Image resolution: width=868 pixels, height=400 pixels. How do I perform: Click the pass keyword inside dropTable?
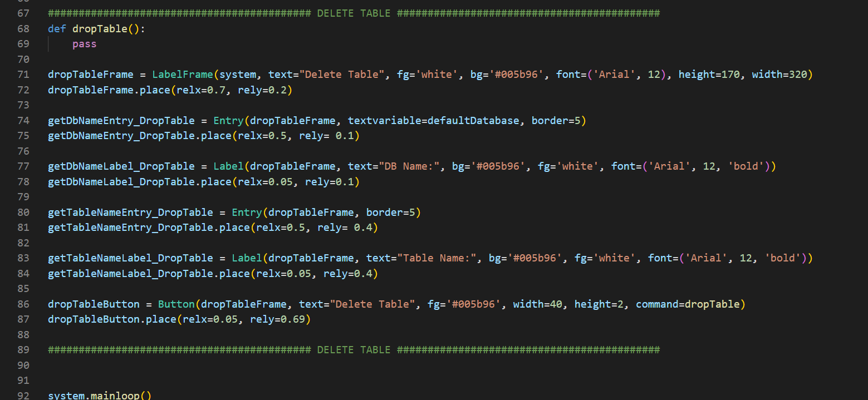[84, 44]
